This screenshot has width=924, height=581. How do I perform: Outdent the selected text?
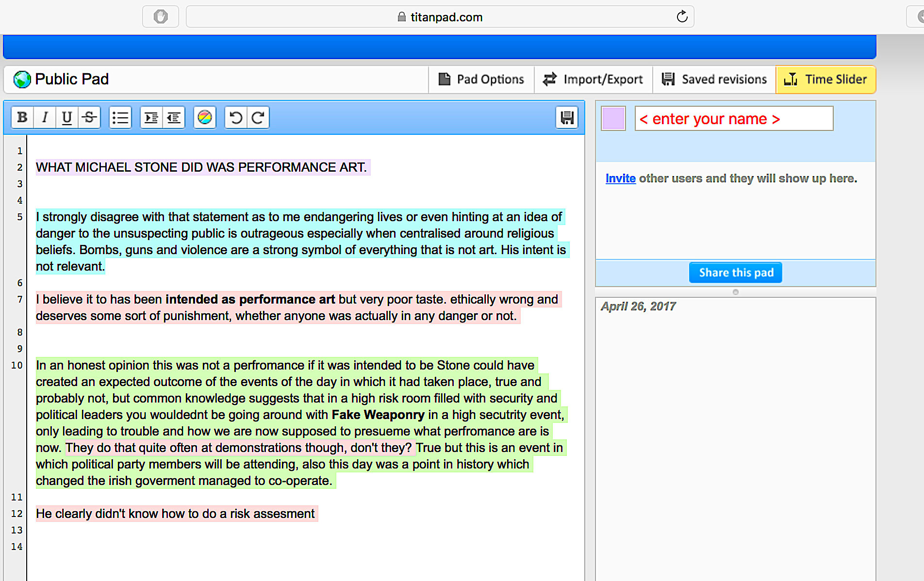tap(174, 118)
